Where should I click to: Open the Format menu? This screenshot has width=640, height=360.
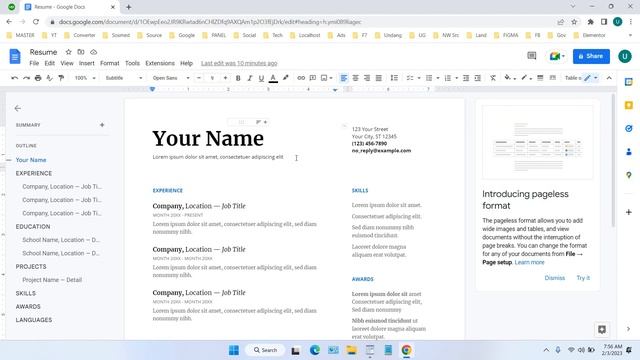(110, 63)
